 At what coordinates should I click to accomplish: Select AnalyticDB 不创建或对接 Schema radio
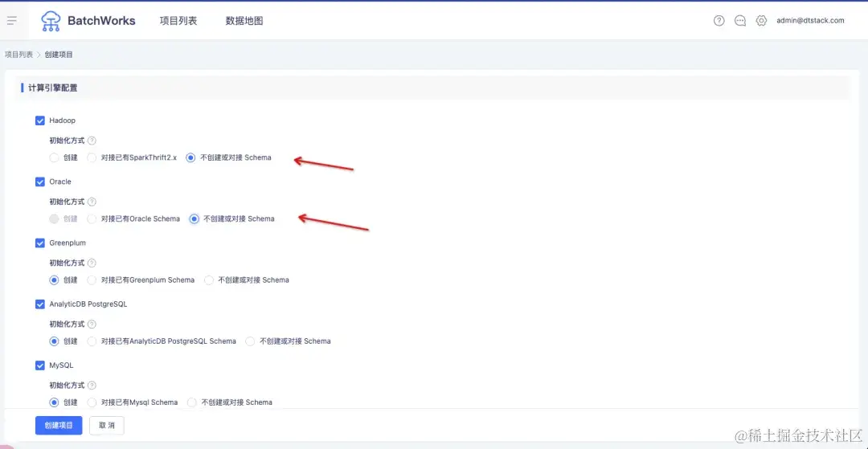coord(250,341)
